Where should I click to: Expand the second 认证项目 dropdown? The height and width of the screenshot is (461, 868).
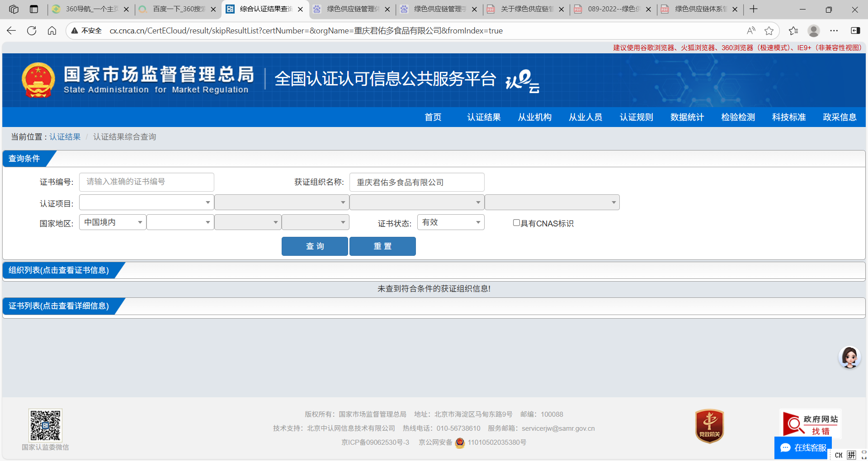coord(282,202)
